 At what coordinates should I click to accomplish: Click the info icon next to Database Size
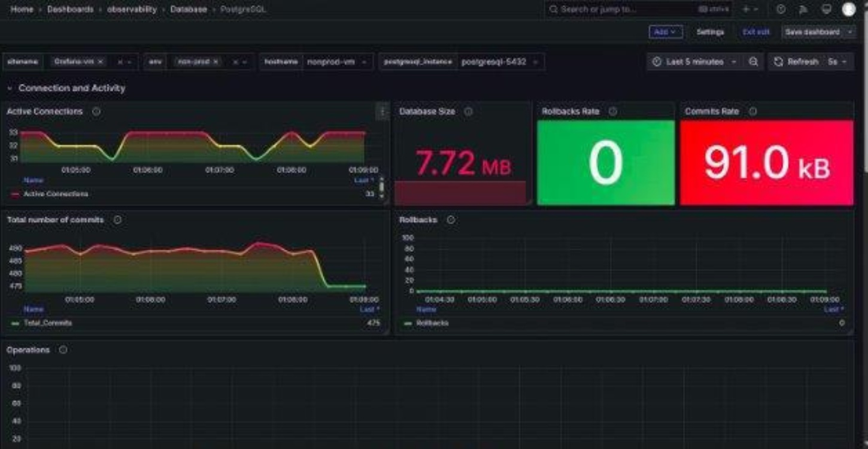[x=469, y=111]
